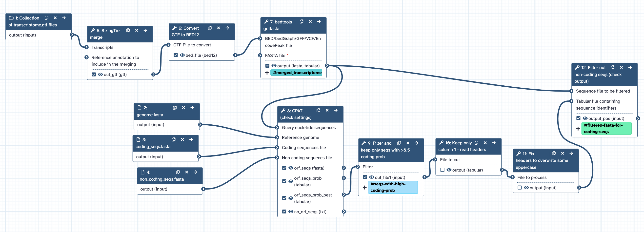
Task: Add a tag to bedtools getfasta output
Action: pos(267,73)
